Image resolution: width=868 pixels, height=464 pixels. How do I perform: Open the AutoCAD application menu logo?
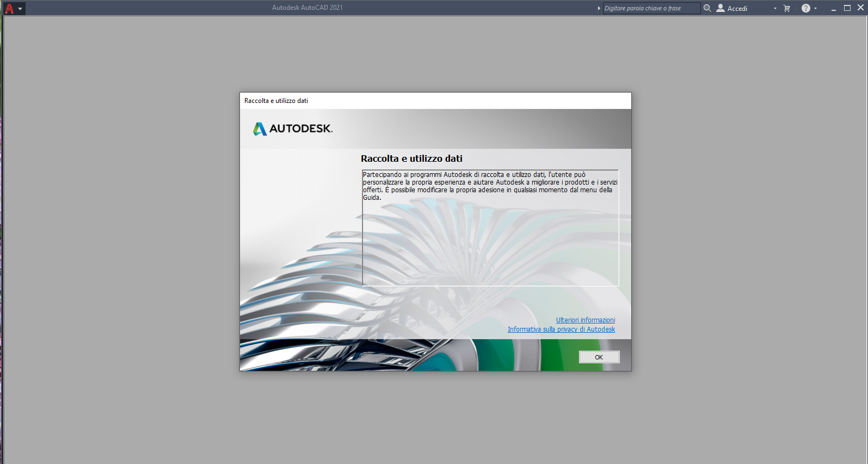(x=13, y=8)
